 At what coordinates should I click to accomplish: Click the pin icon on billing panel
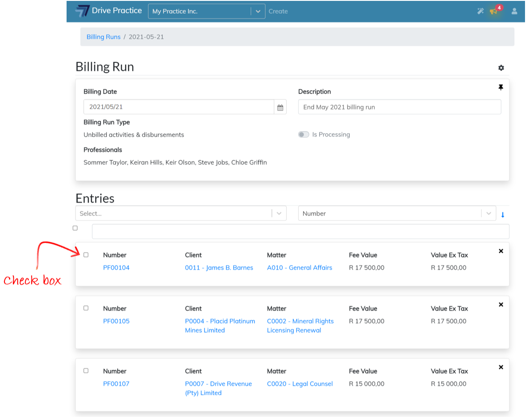point(501,87)
